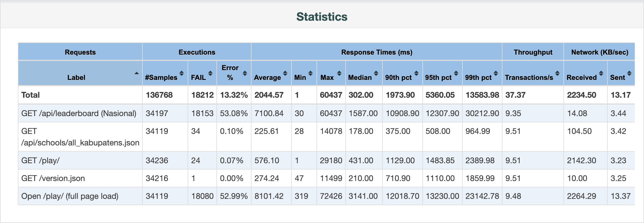Click the Executions group header
Viewport: 644px width, 223px height.
(x=197, y=52)
